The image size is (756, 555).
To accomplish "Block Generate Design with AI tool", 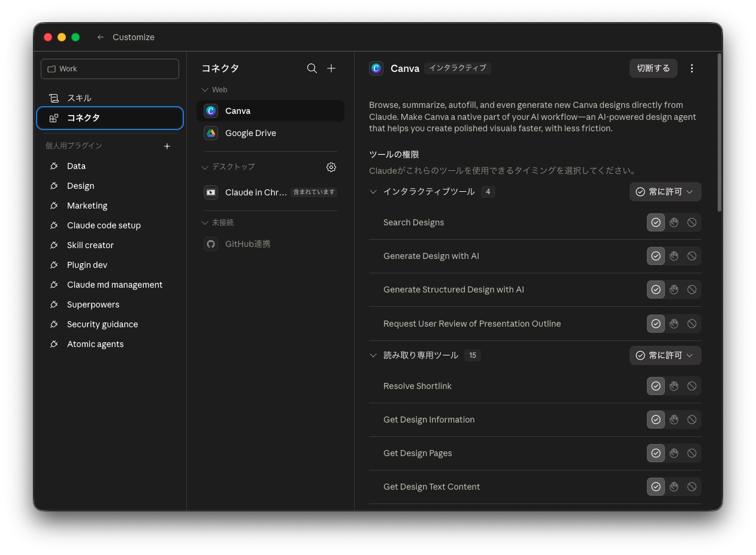I will pos(692,256).
